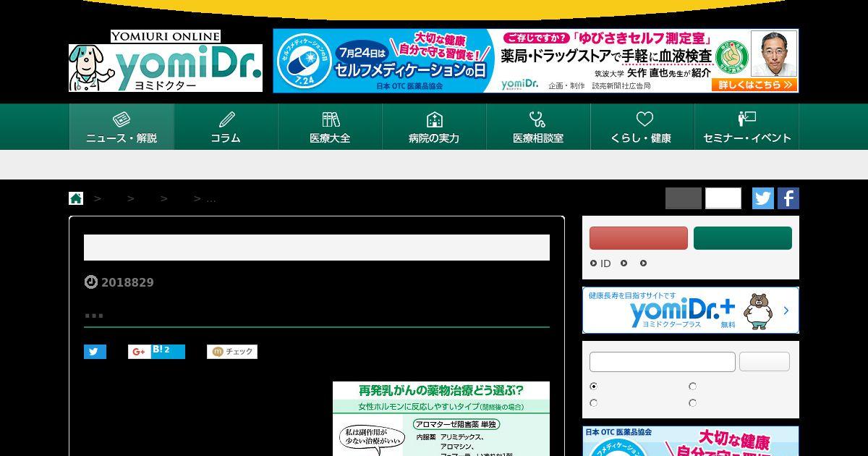Click the button beside search field
Image resolution: width=868 pixels, height=456 pixels.
coord(765,362)
